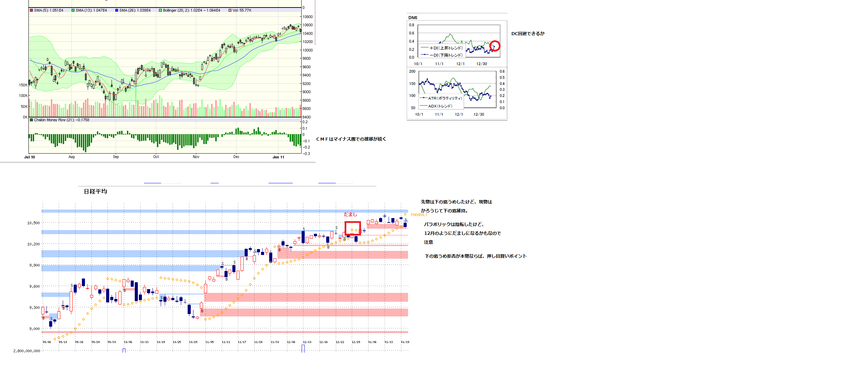Click the DC回避できるか annotation text
868x370 pixels.
point(527,33)
